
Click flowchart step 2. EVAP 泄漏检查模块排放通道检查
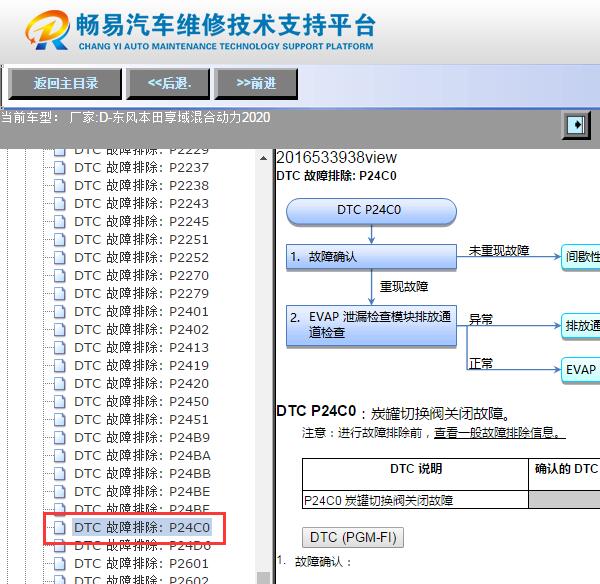(x=371, y=325)
